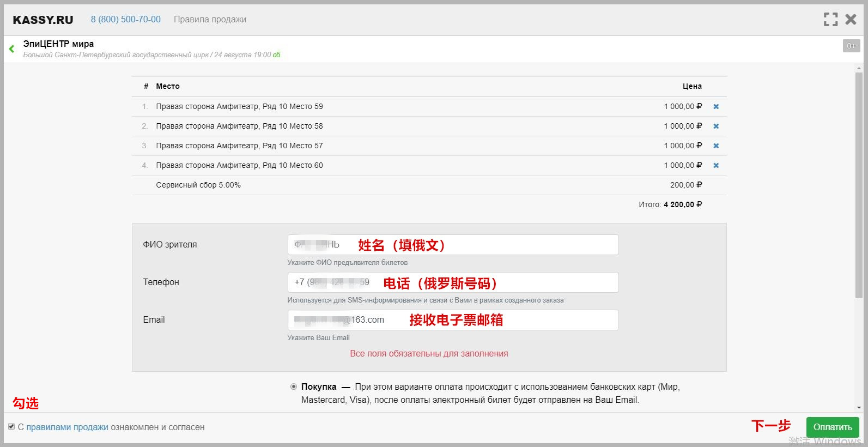Viewport: 868px width, 447px height.
Task: Click the Место column header
Action: (x=168, y=86)
